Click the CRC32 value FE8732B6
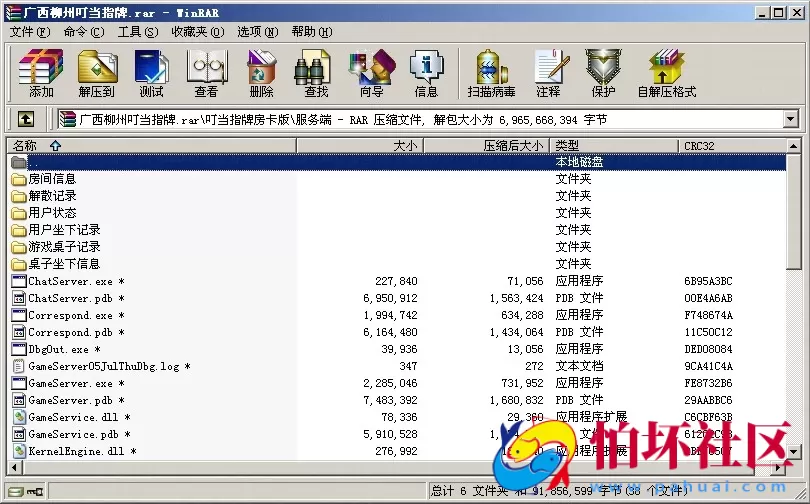Image resolution: width=810 pixels, height=504 pixels. (708, 384)
